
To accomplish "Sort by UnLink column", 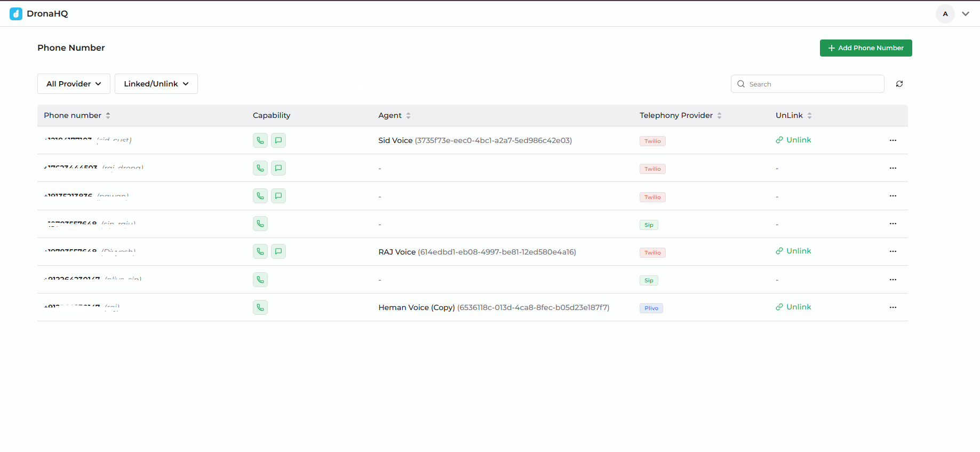I will (x=810, y=115).
